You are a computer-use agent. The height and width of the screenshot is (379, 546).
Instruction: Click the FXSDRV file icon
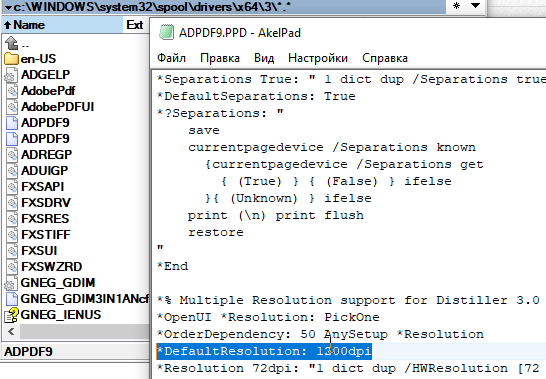[11, 203]
